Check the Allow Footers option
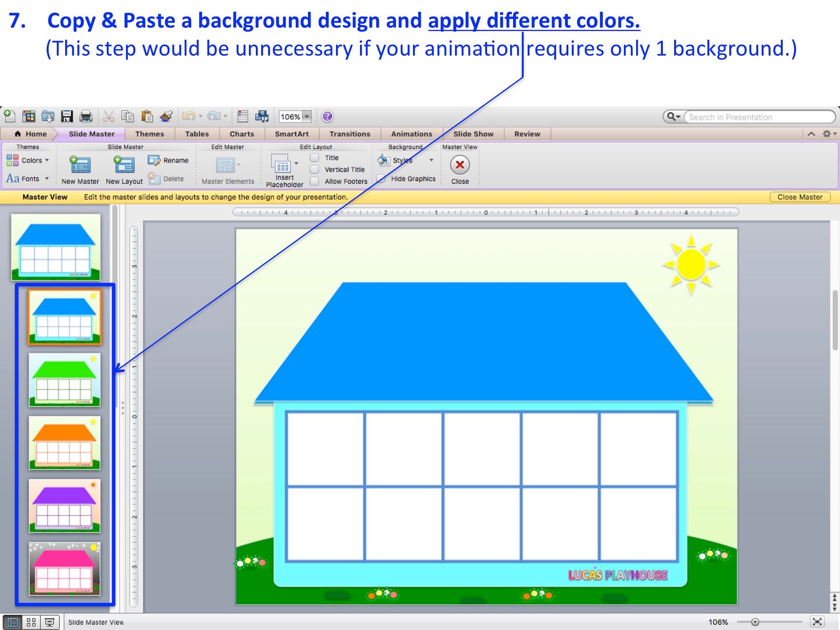840x630 pixels. (314, 181)
